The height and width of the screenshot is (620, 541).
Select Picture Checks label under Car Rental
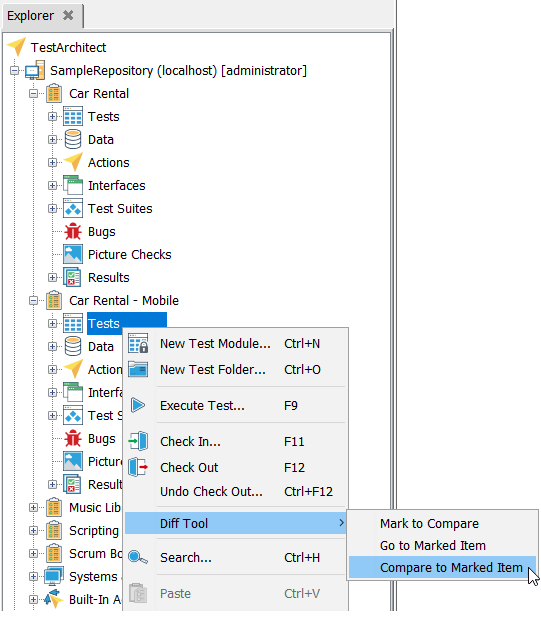pyautogui.click(x=130, y=254)
